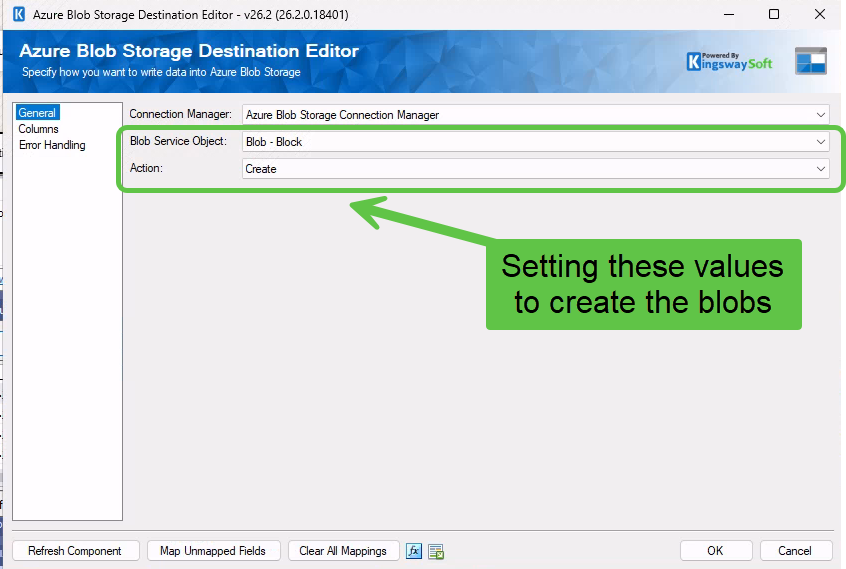Click the Azure Blob Storage Destination Editor heading
846x569 pixels.
pos(189,51)
